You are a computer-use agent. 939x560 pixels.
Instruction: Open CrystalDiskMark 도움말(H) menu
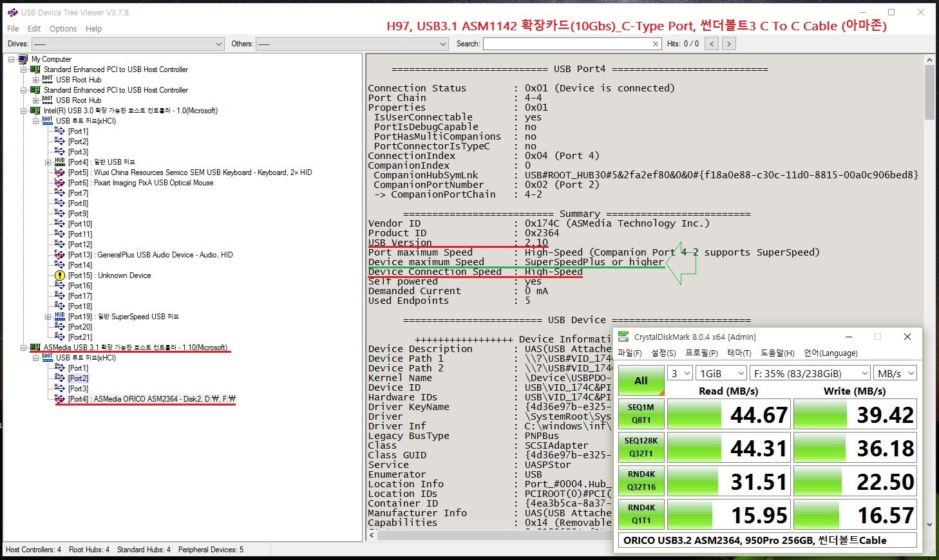point(777,353)
